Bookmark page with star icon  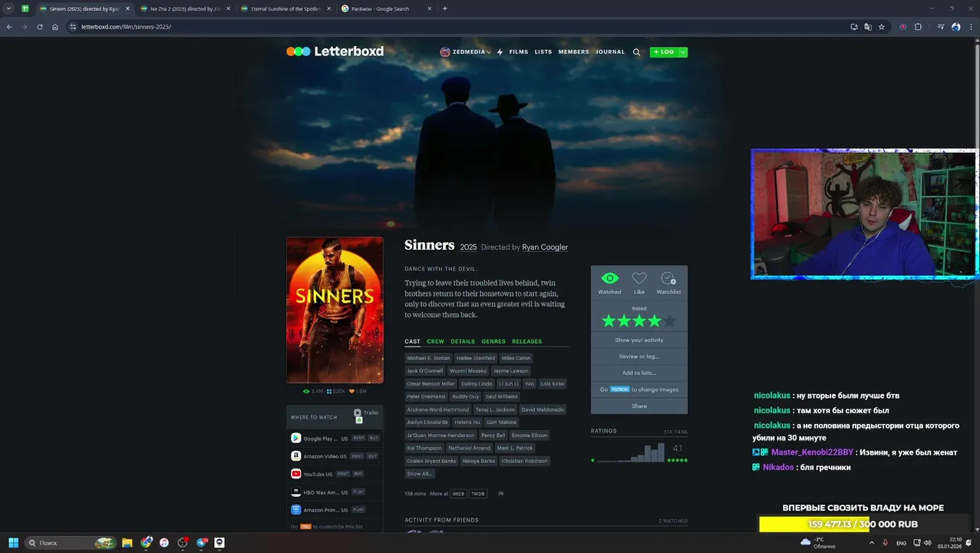click(x=882, y=27)
